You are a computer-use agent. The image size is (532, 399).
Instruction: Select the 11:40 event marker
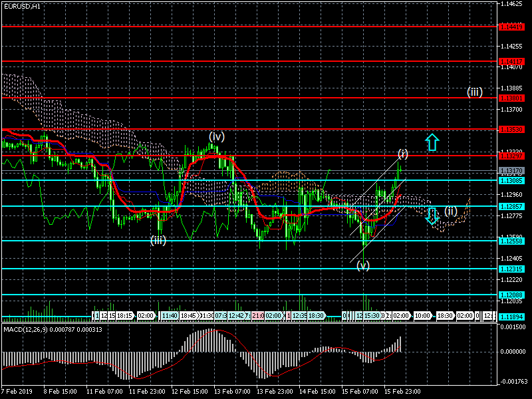[x=169, y=315]
